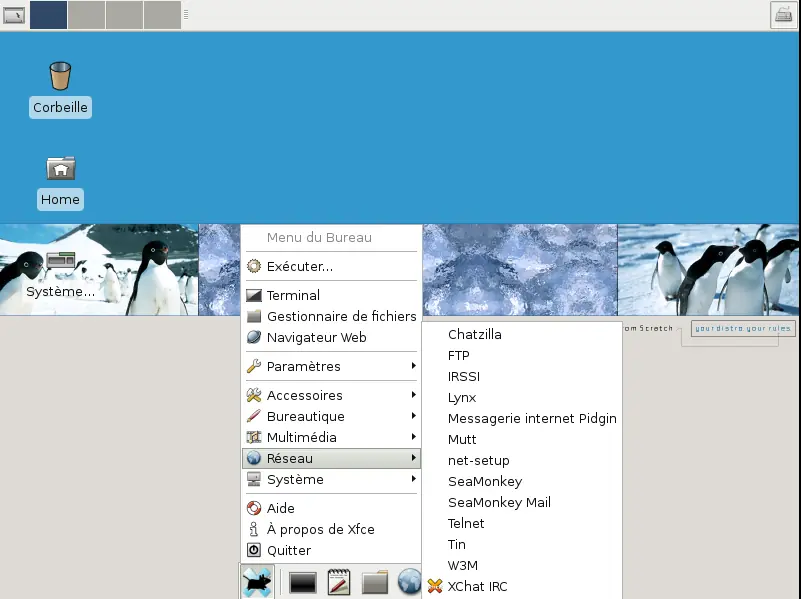Switch to the second workspace

pos(86,15)
